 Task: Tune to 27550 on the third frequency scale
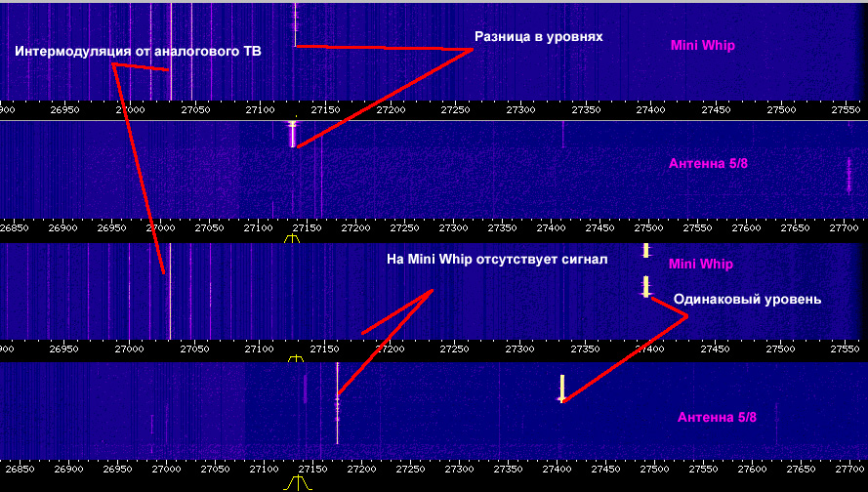(846, 348)
